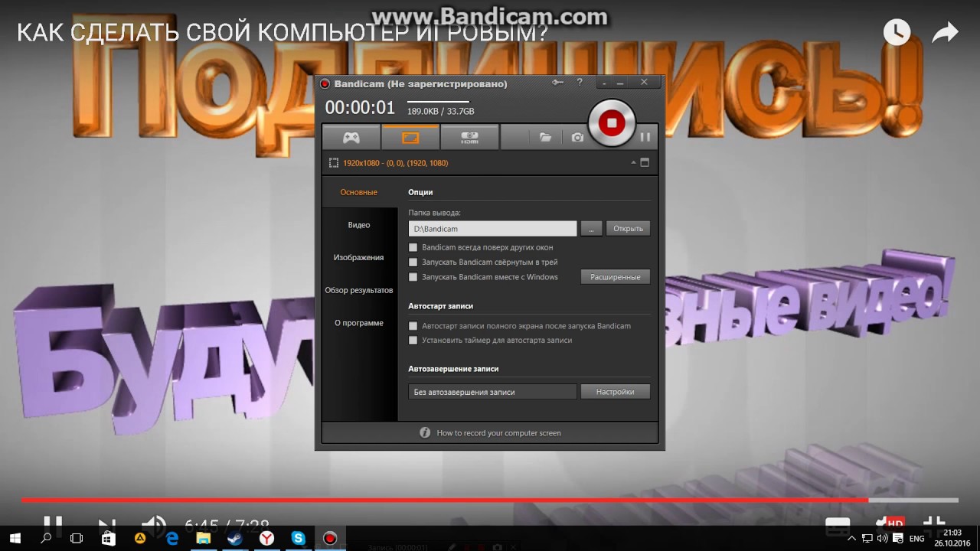Enable autostart full screen recording checkbox
The width and height of the screenshot is (980, 551).
click(x=413, y=326)
